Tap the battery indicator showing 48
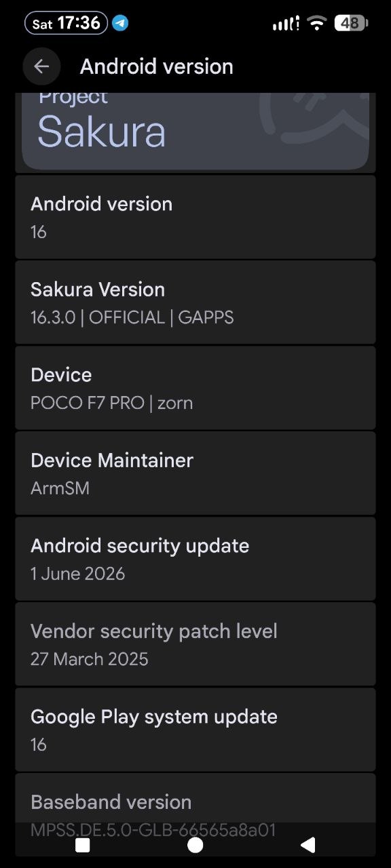391x868 pixels. 351,23
